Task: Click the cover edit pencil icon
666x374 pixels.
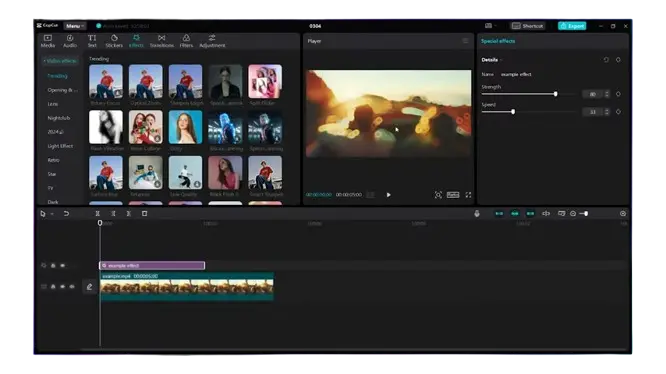Action: click(x=89, y=287)
